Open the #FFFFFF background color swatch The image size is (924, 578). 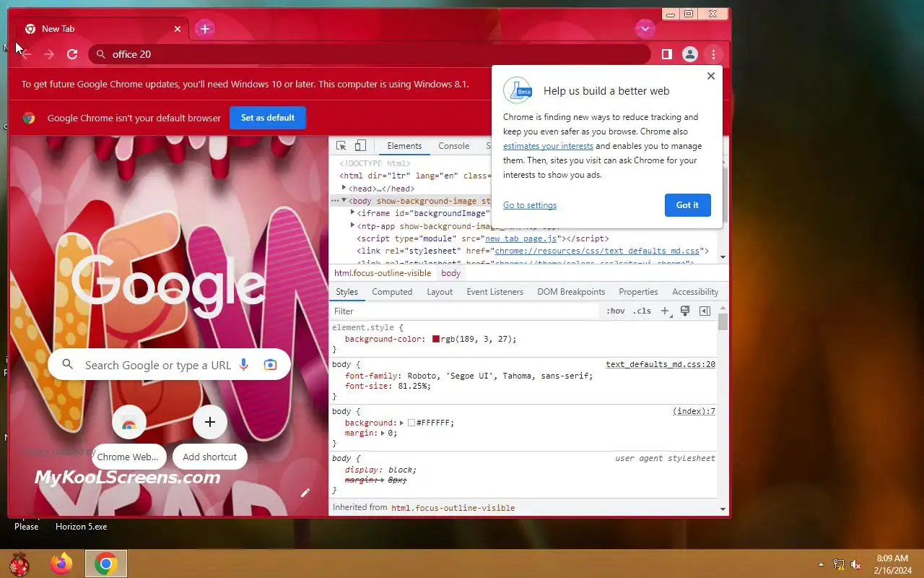point(411,423)
